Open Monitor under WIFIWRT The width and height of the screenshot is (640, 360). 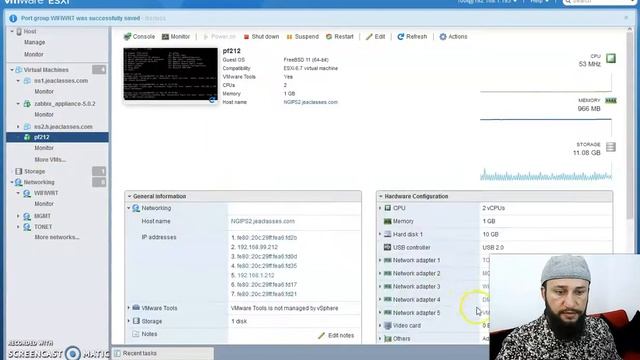tap(44, 204)
